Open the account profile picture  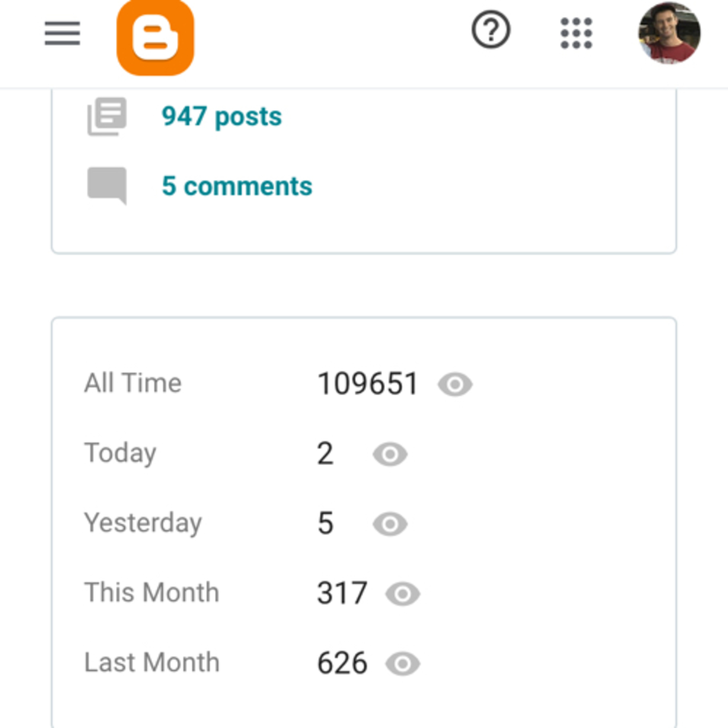(669, 33)
